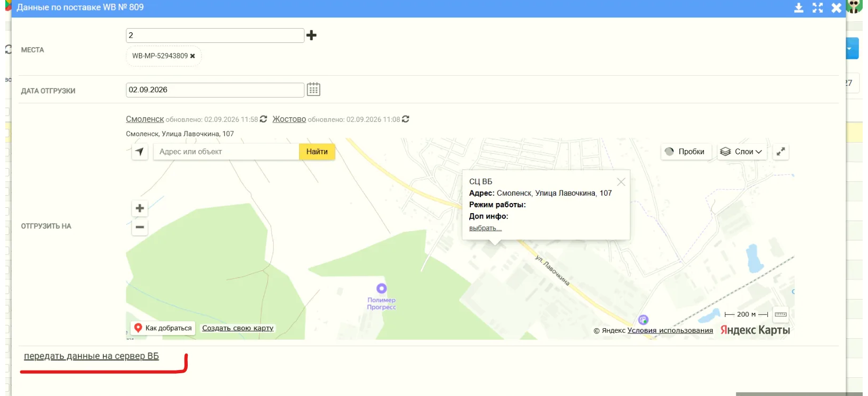Open the calendar date picker icon
Screen dimensions: 868x396
pos(313,89)
